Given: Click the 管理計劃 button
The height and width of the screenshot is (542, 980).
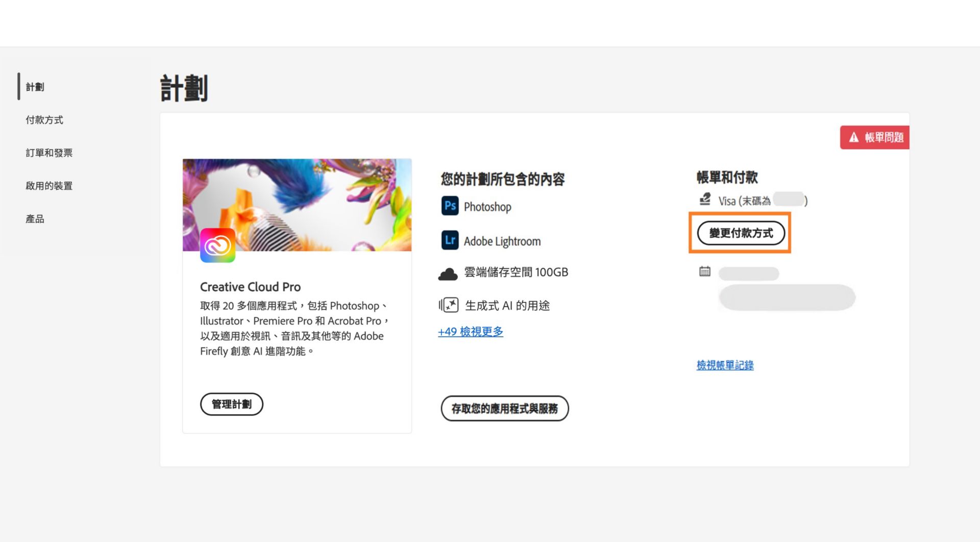Looking at the screenshot, I should tap(232, 404).
